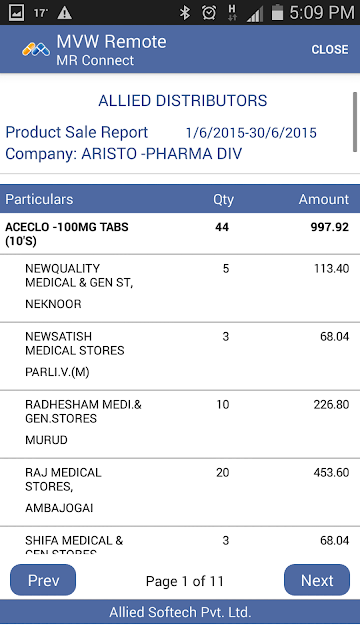Tap the image notification icon in status bar
360x640 pixels.
(x=16, y=13)
